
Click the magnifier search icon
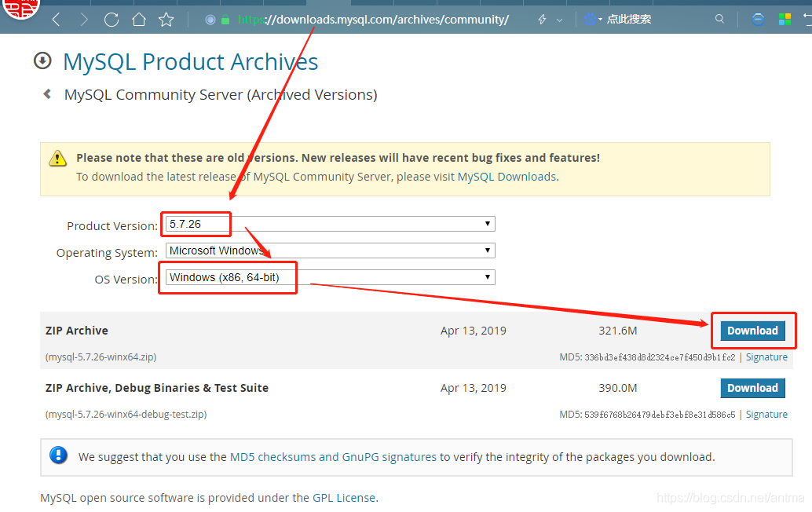click(x=720, y=18)
